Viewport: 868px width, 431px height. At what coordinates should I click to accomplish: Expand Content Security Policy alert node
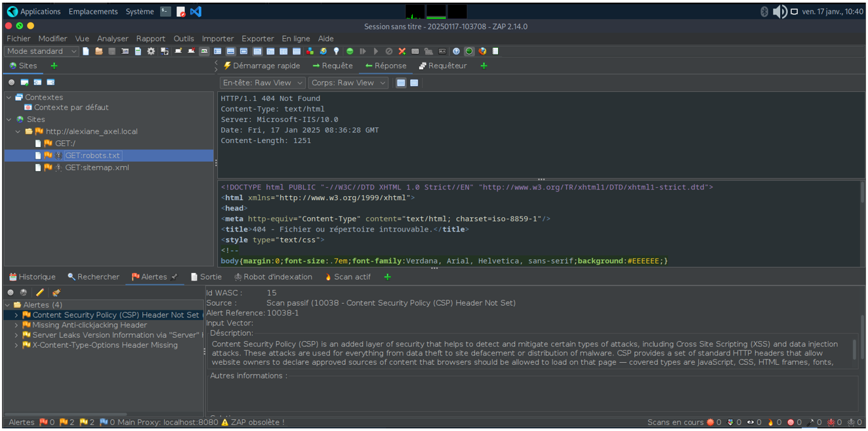point(16,315)
